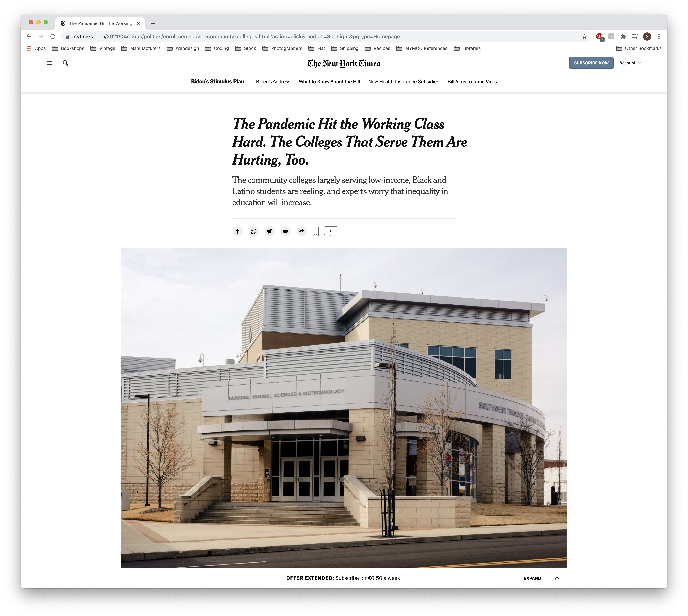This screenshot has height=616, width=688.
Task: Share article on Facebook
Action: coord(237,231)
